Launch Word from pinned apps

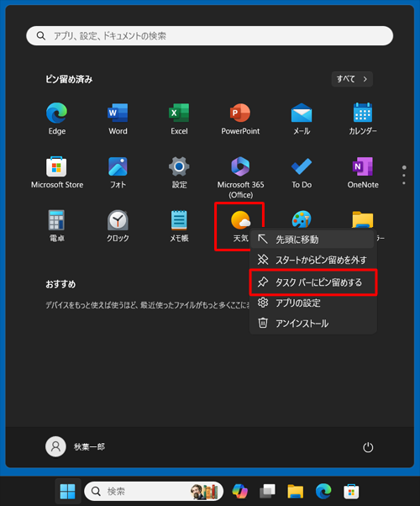click(118, 119)
